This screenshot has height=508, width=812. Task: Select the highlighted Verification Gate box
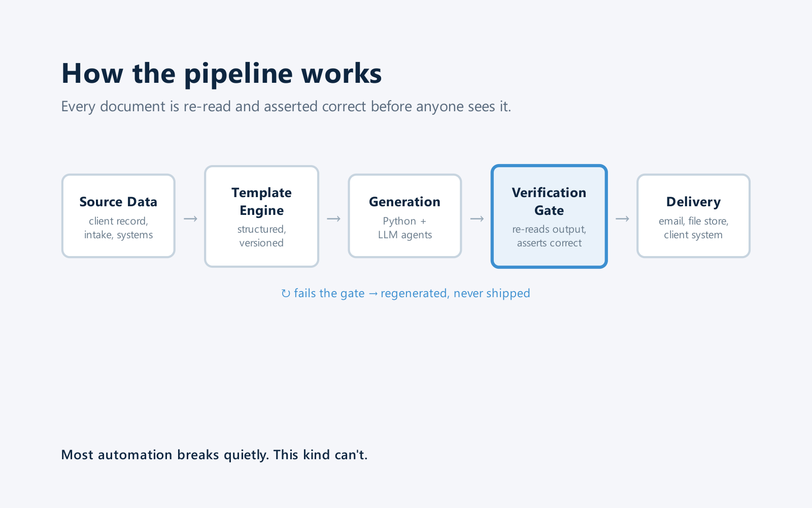(549, 216)
